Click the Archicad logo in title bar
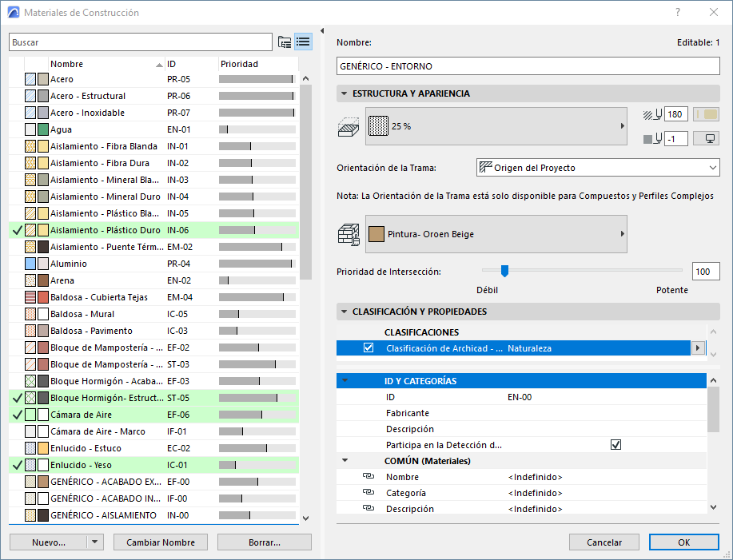The height and width of the screenshot is (560, 733). 14,13
